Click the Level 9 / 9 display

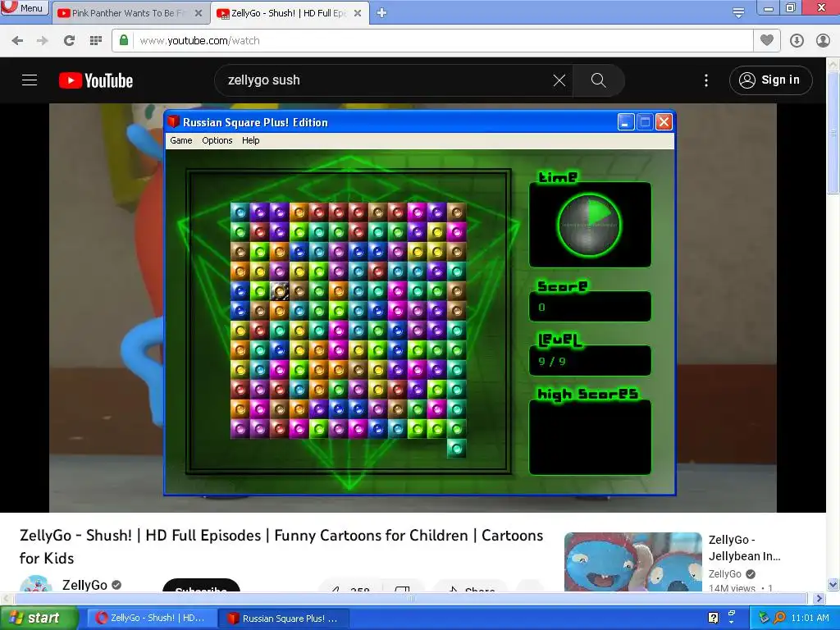tap(590, 361)
